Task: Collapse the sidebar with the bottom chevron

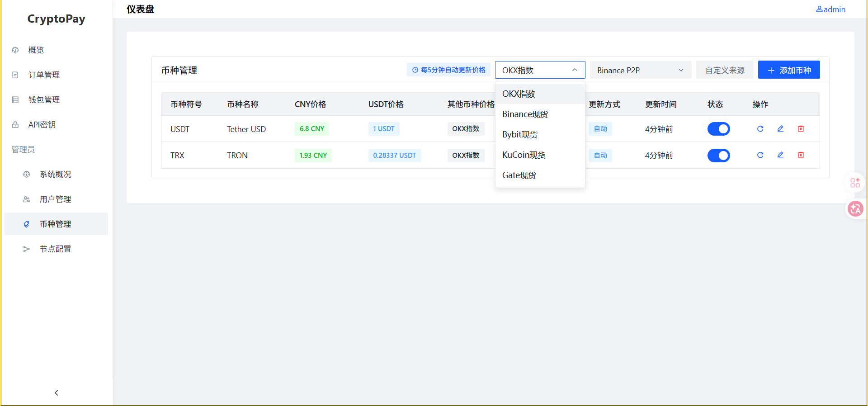Action: pyautogui.click(x=57, y=392)
